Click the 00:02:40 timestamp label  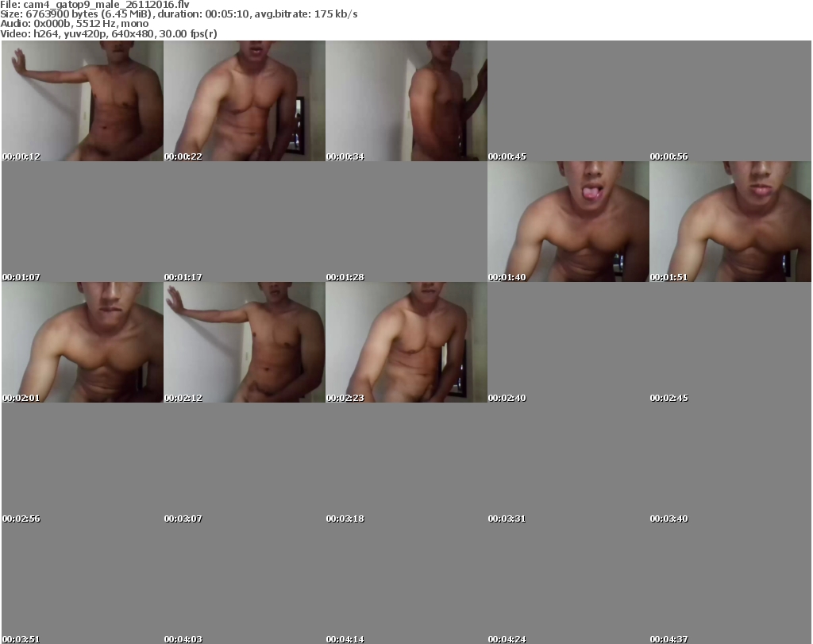508,398
